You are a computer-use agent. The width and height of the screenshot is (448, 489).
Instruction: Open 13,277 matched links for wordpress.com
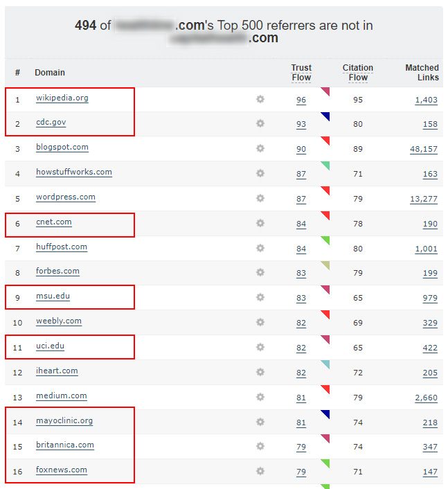click(424, 199)
